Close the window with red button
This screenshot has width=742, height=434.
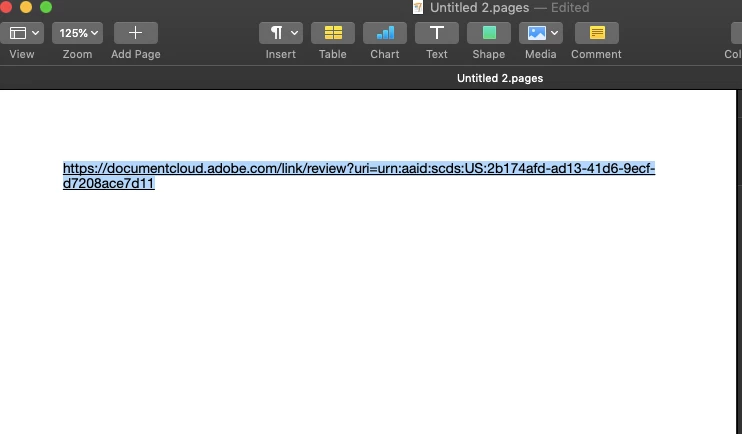coord(6,7)
